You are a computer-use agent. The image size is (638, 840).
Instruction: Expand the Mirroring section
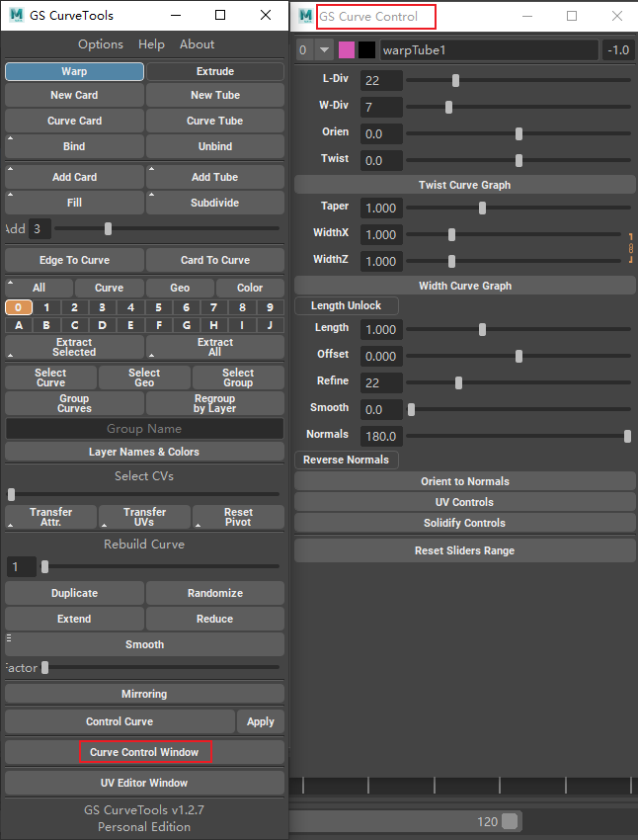[144, 694]
